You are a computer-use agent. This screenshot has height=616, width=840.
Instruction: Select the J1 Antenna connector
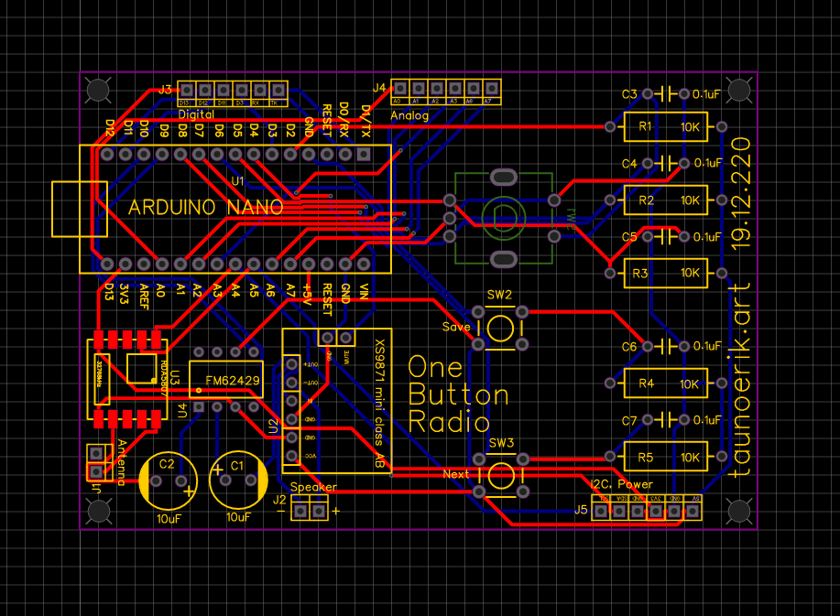point(95,463)
